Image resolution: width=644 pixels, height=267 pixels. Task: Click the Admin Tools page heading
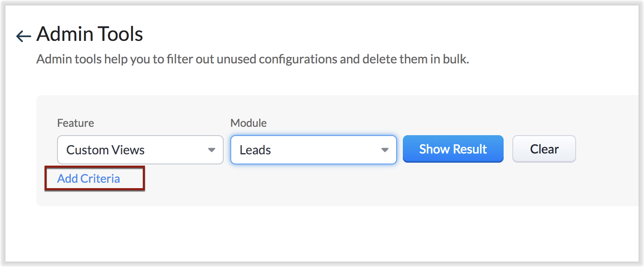click(x=90, y=34)
